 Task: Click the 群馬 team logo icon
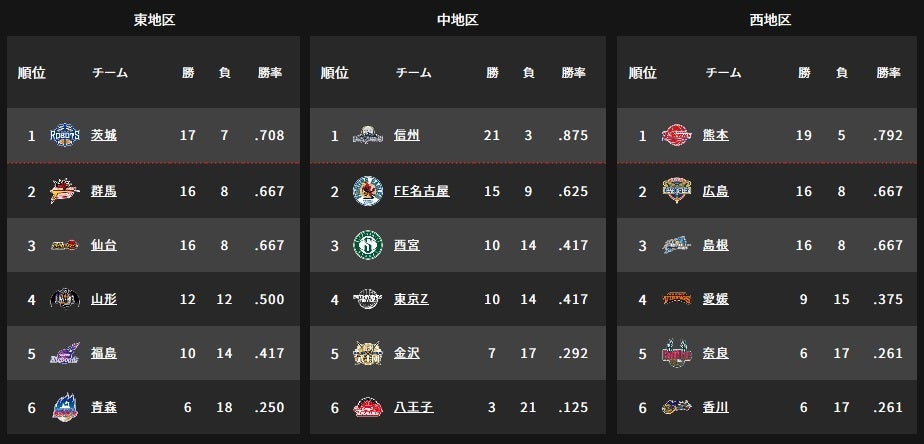click(65, 191)
